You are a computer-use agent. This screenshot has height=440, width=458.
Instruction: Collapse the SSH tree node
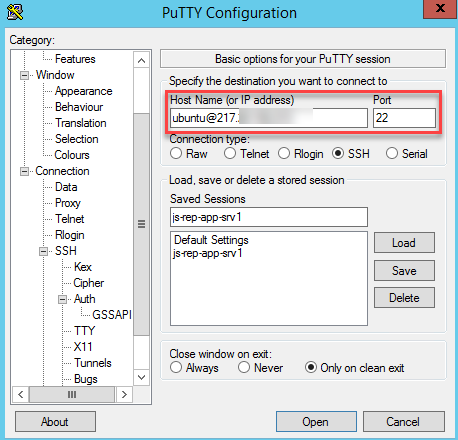(44, 251)
